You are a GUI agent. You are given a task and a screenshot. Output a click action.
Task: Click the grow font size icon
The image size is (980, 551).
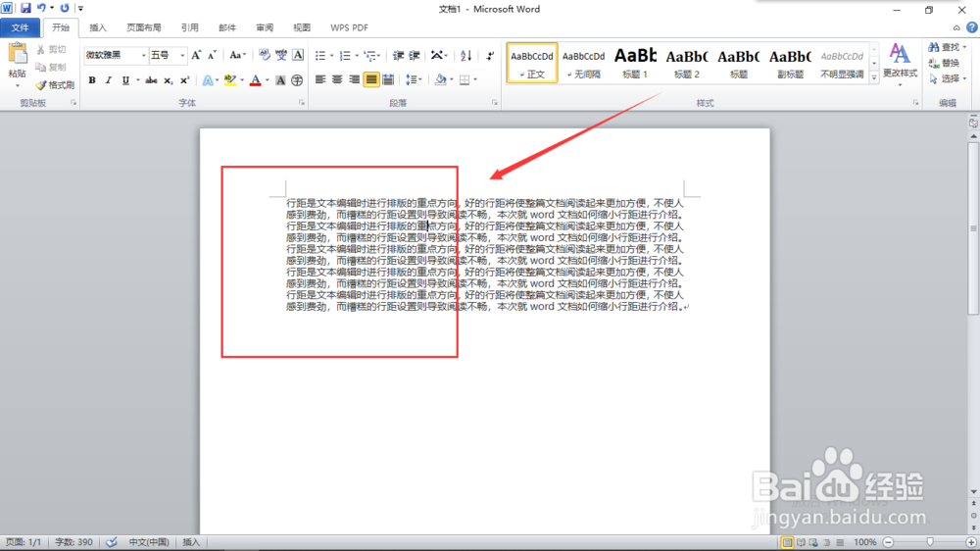click(196, 55)
